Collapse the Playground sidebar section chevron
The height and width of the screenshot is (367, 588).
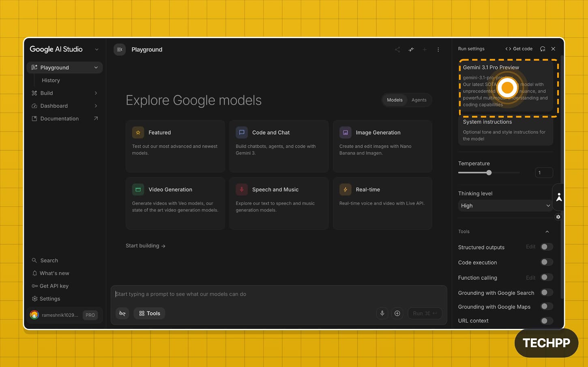[96, 68]
